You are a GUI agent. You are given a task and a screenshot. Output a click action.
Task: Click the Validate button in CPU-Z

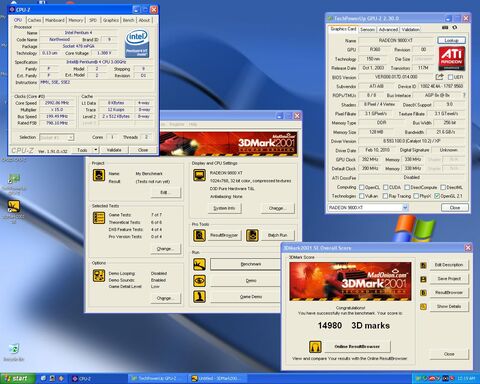pyautogui.click(x=114, y=150)
